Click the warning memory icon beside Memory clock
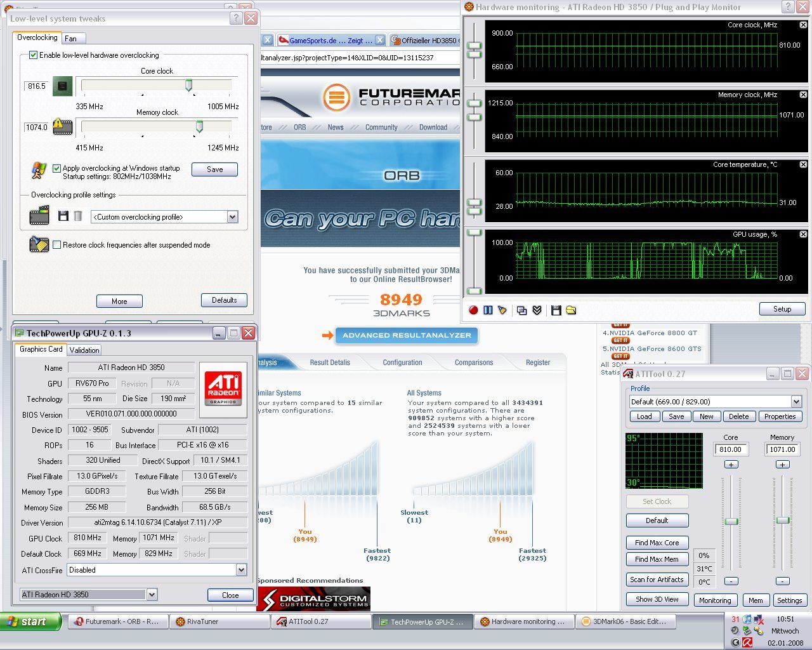The height and width of the screenshot is (650, 812). point(62,126)
